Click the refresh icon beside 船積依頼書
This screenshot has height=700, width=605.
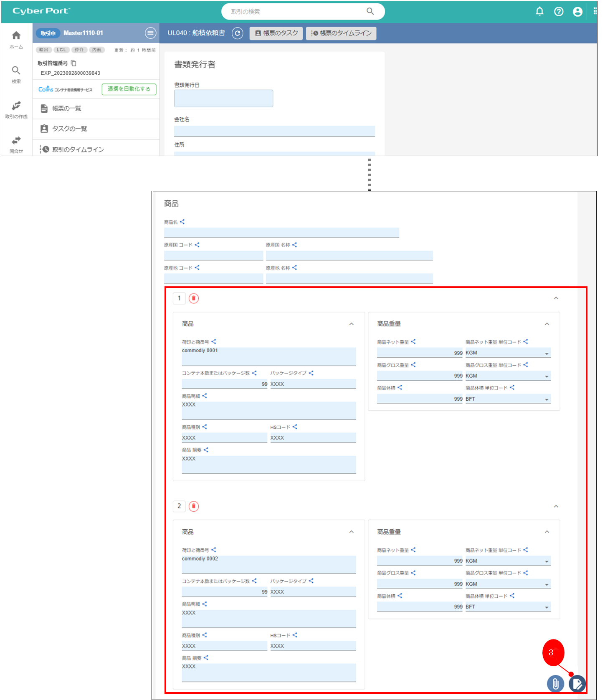(x=238, y=33)
